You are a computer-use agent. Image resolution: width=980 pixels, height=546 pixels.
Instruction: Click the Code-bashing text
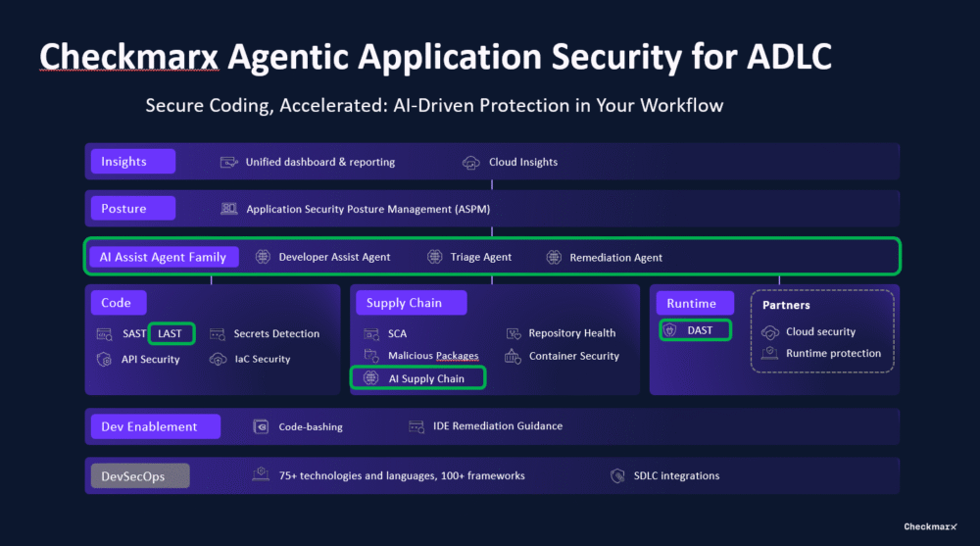[x=311, y=427]
